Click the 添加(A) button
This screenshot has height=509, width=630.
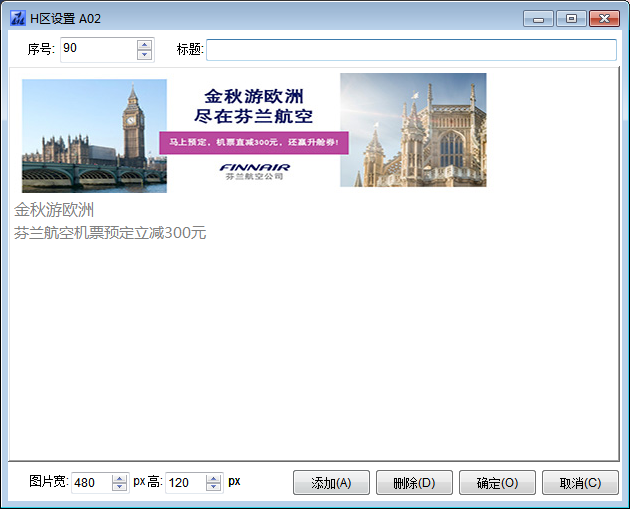[x=331, y=482]
